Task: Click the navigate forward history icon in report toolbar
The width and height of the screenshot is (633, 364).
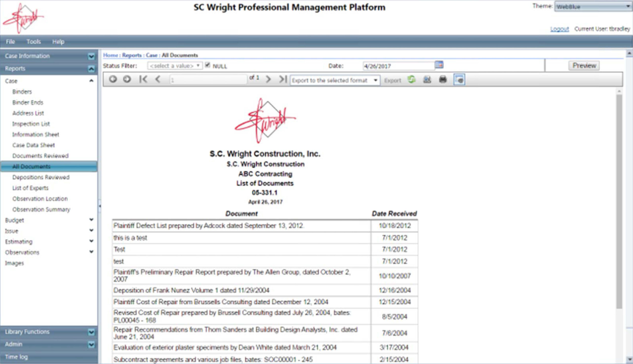Action: point(127,79)
